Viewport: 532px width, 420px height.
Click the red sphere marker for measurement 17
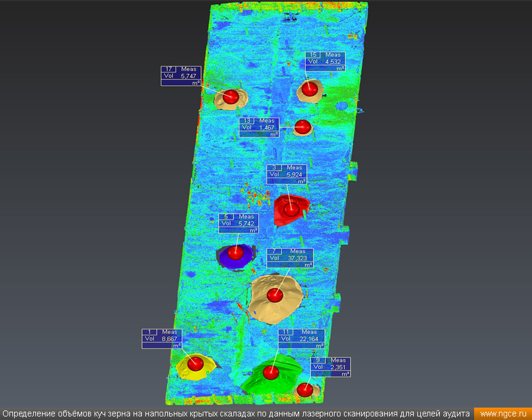click(231, 96)
